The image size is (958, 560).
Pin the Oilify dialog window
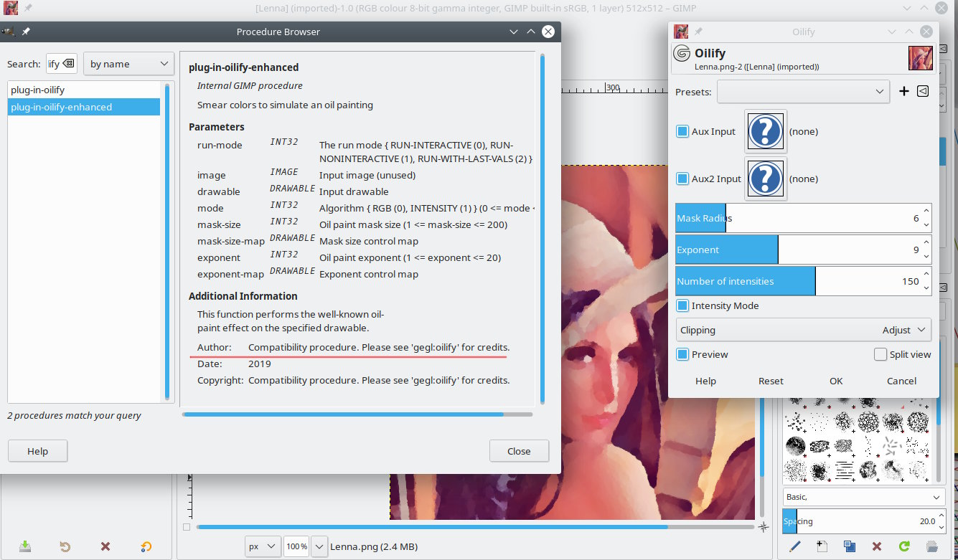point(698,32)
